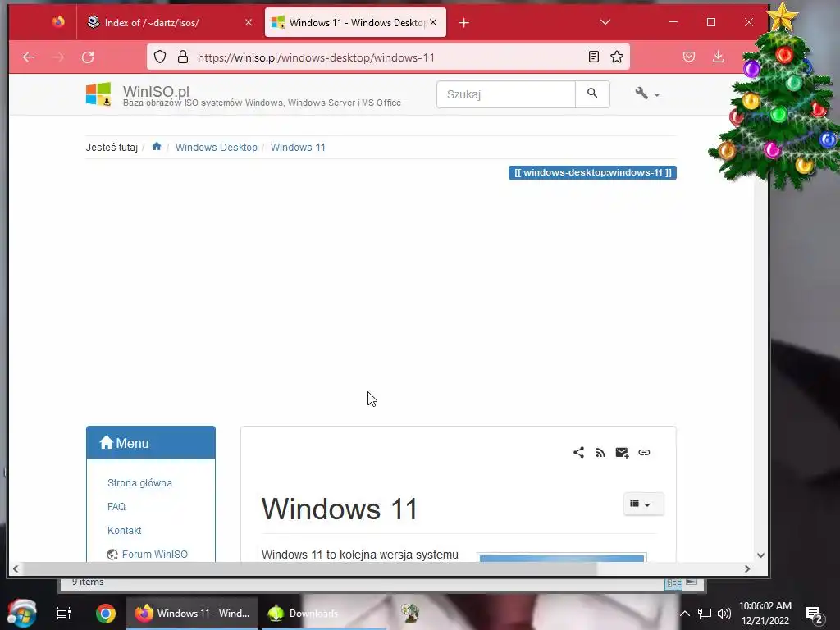This screenshot has width=840, height=630.
Task: Copy page link via chain icon
Action: point(644,453)
